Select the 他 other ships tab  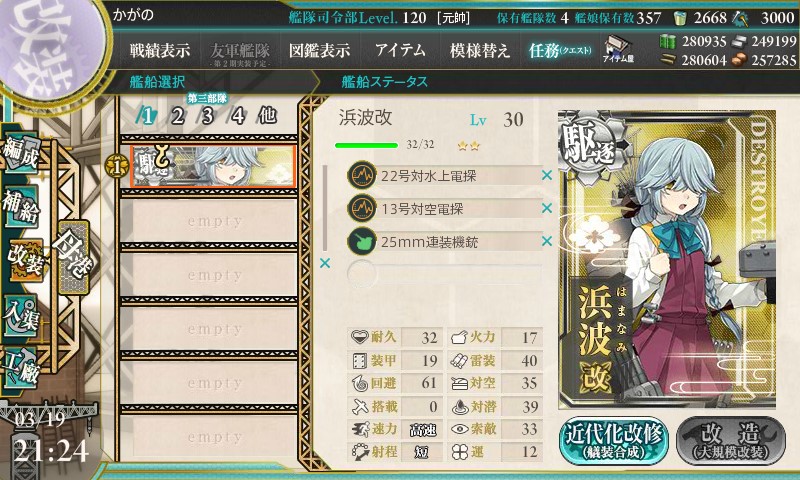coord(267,116)
